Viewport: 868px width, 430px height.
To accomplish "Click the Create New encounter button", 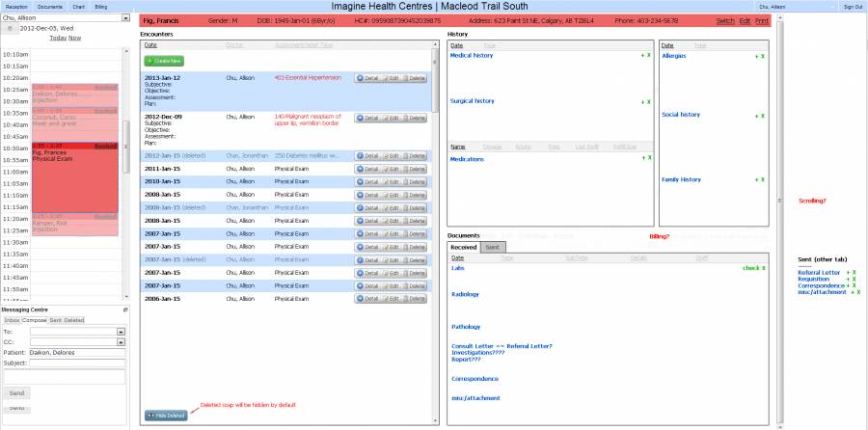I will click(164, 61).
